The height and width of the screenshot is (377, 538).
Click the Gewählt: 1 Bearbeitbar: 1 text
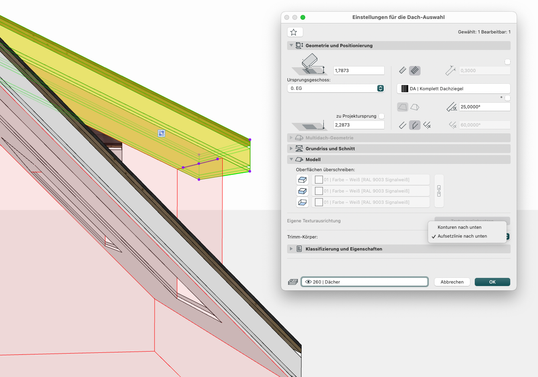(x=484, y=32)
